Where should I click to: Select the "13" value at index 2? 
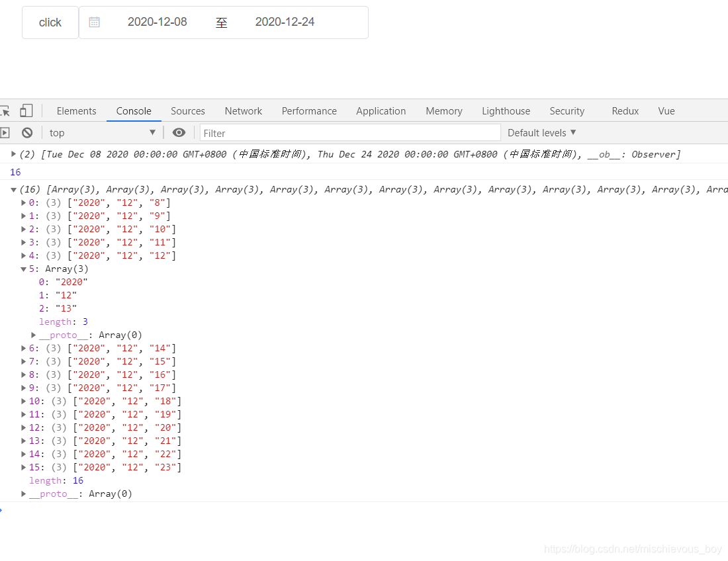pos(66,308)
